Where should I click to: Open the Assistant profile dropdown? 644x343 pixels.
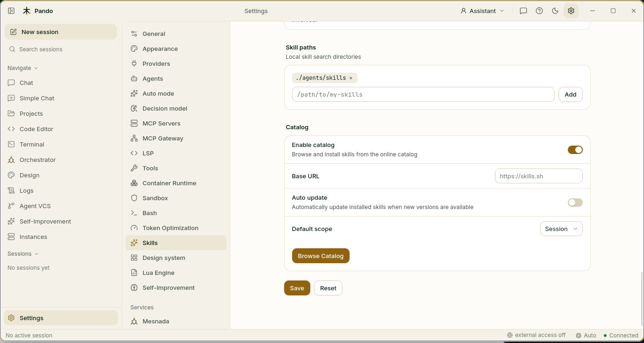tap(482, 11)
